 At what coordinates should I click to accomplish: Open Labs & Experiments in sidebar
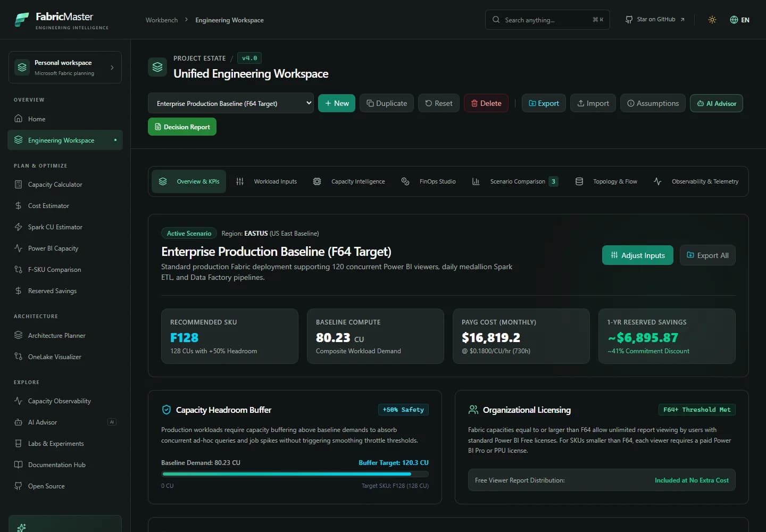65,444
